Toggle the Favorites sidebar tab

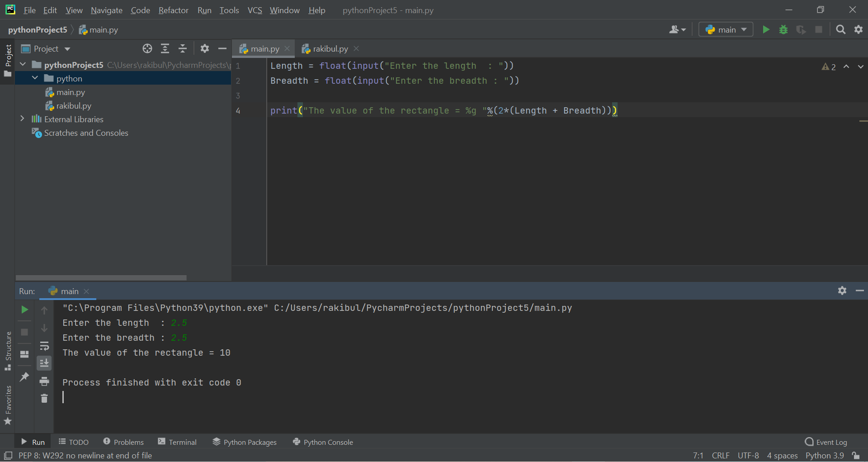click(8, 405)
